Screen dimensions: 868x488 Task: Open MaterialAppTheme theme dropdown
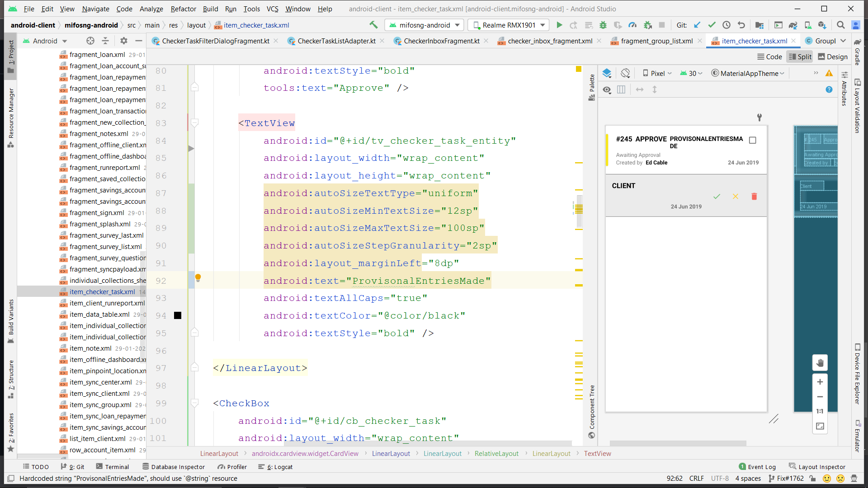(748, 73)
